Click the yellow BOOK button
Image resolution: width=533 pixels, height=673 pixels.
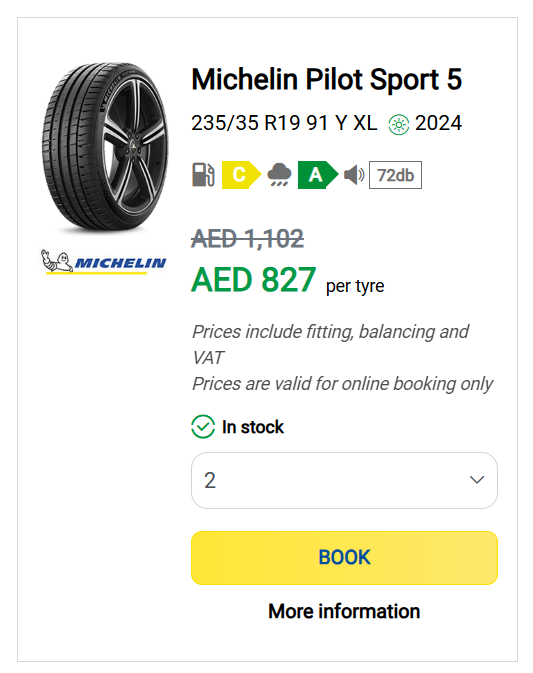[x=344, y=558]
